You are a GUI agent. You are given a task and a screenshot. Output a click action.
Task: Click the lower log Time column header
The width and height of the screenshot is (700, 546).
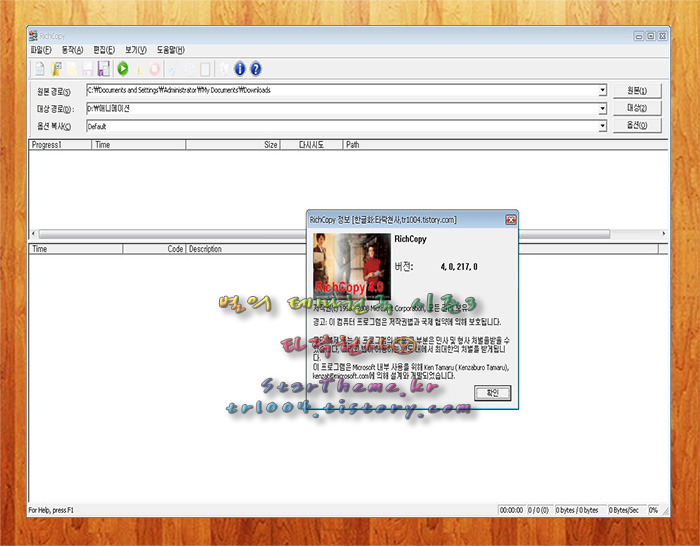76,249
